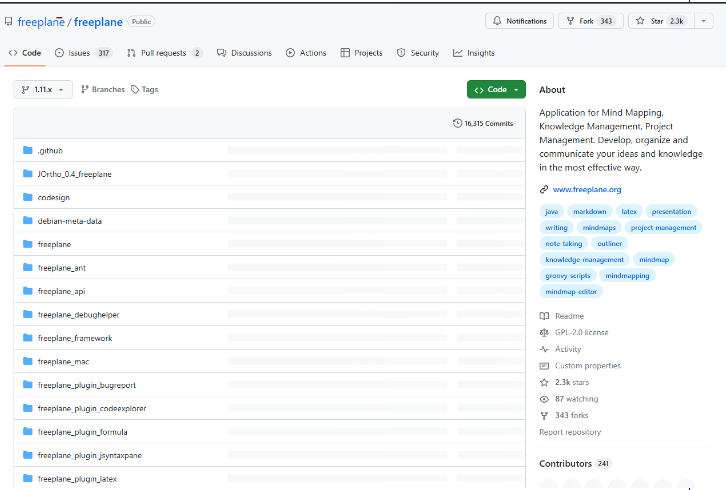Click the Activity pulse icon
The width and height of the screenshot is (726, 490).
point(544,349)
